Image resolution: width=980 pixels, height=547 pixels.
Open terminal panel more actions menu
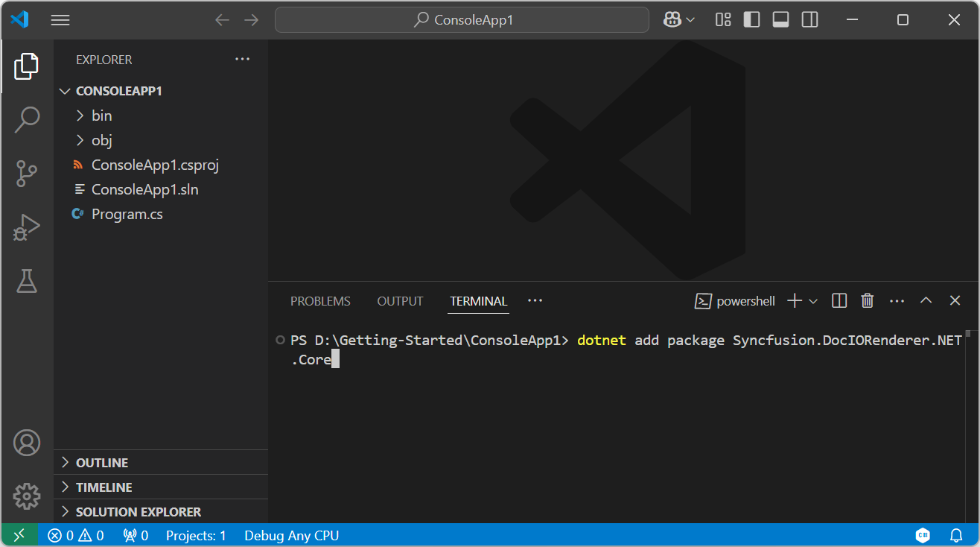click(897, 301)
